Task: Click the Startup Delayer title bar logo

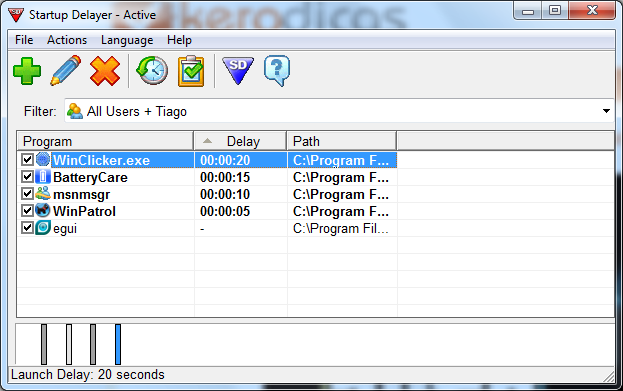Action: [16, 15]
